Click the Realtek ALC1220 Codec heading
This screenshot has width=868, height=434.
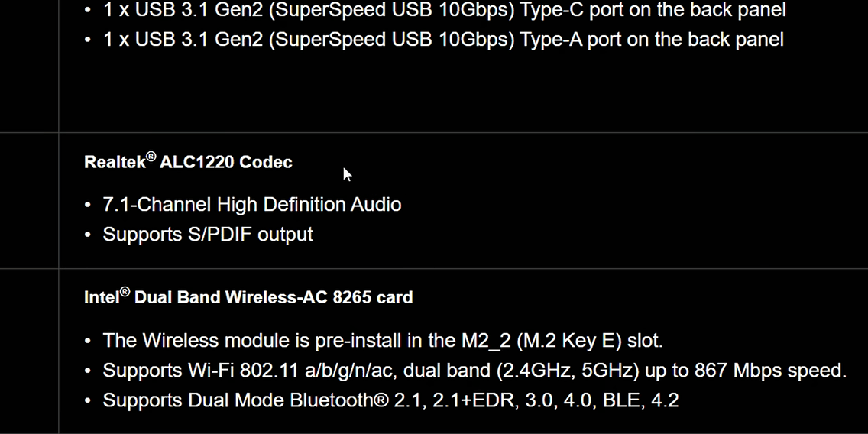pyautogui.click(x=188, y=162)
